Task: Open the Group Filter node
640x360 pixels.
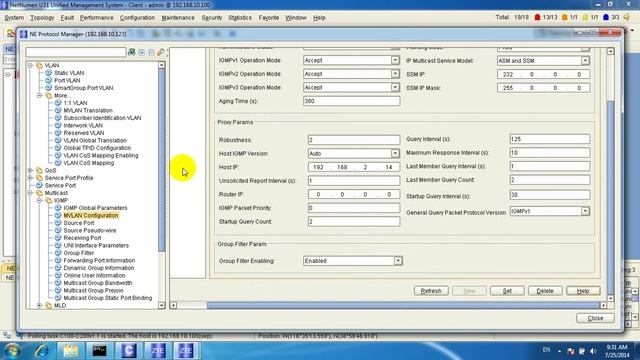Action: pos(79,253)
